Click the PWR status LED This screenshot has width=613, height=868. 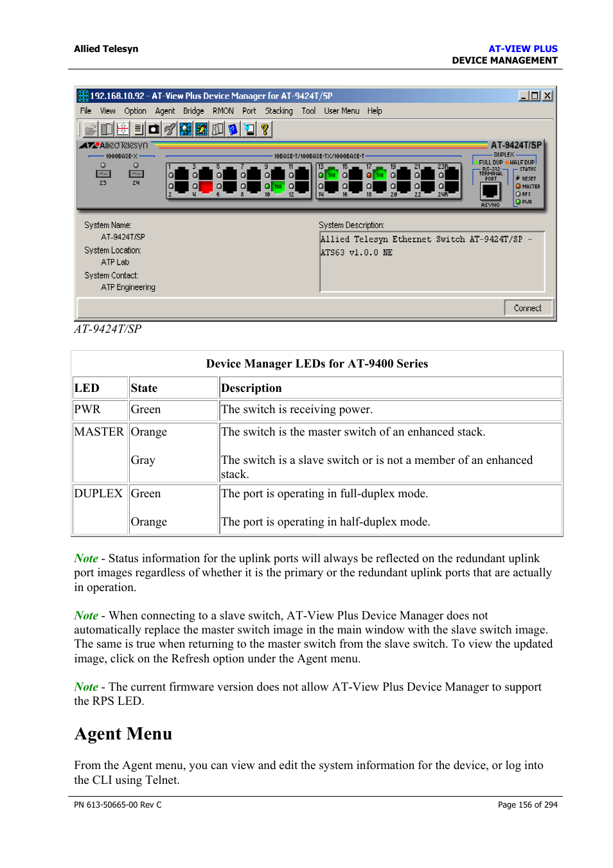(518, 202)
